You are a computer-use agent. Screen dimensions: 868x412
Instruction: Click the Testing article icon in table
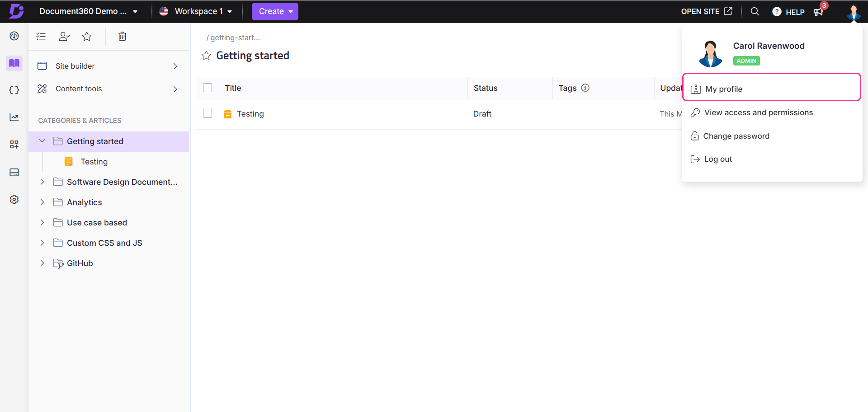click(228, 114)
